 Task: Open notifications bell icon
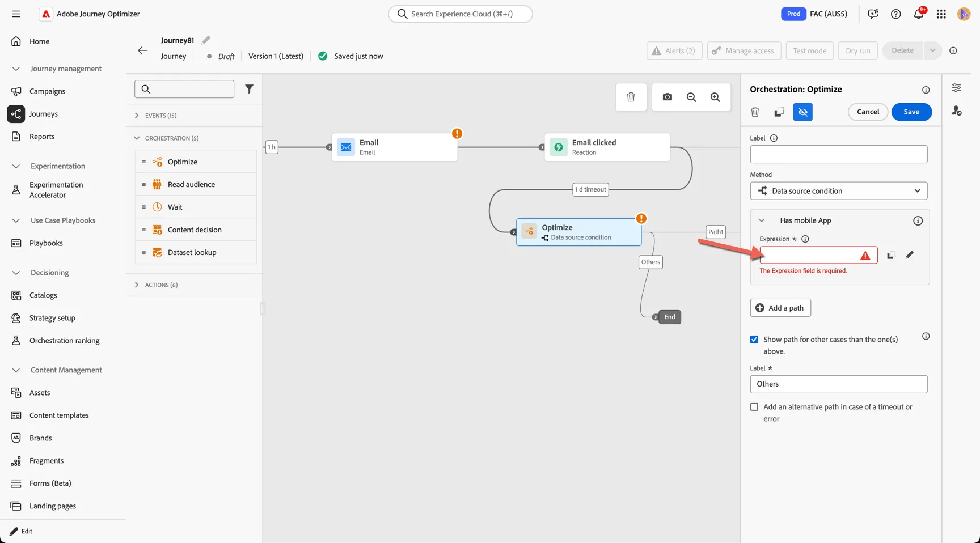point(918,14)
